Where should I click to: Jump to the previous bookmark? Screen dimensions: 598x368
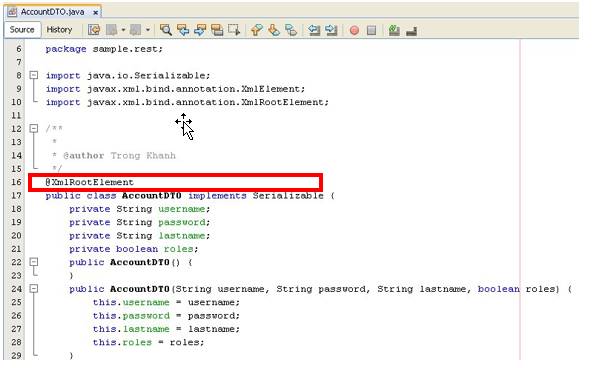[256, 30]
